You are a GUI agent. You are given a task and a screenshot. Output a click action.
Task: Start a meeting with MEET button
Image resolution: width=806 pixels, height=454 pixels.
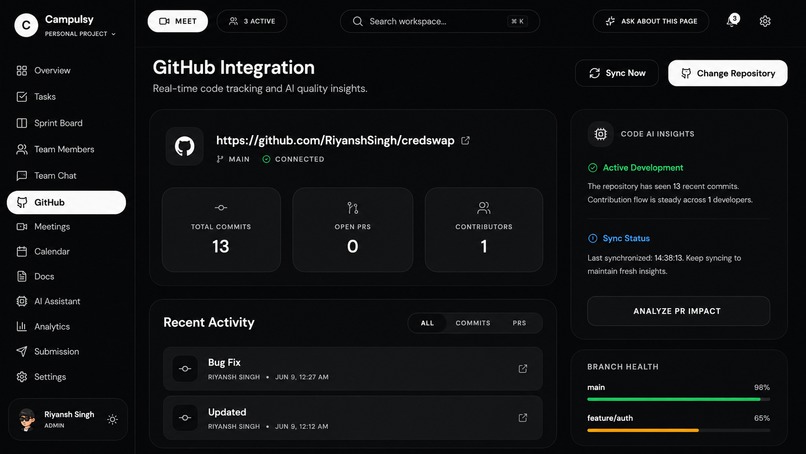click(x=178, y=21)
